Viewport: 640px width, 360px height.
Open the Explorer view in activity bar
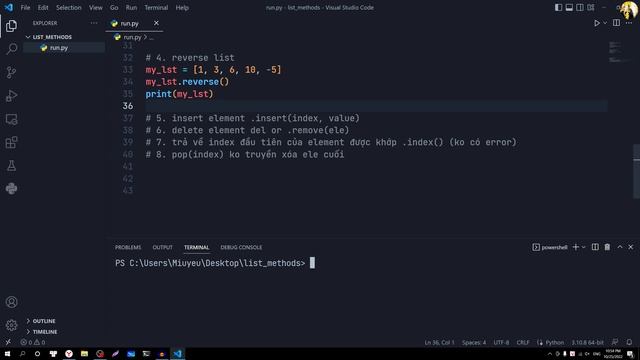pyautogui.click(x=11, y=26)
